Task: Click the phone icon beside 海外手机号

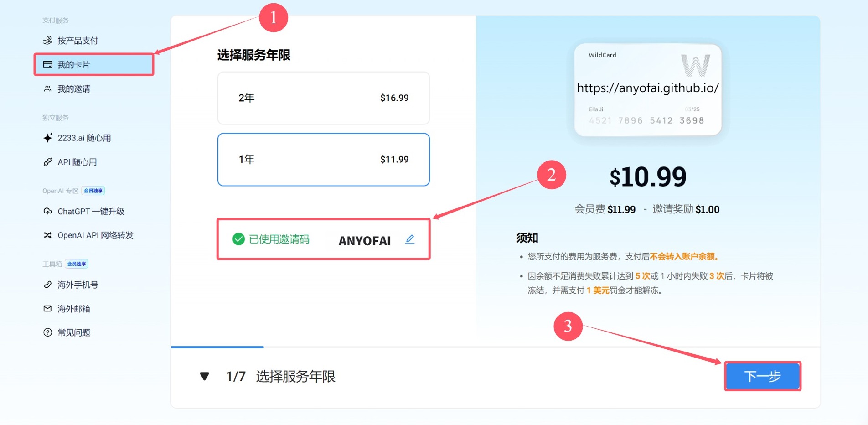Action: (x=47, y=285)
